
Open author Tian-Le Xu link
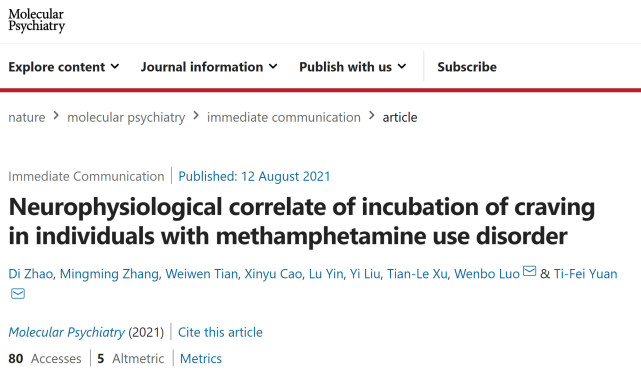417,273
